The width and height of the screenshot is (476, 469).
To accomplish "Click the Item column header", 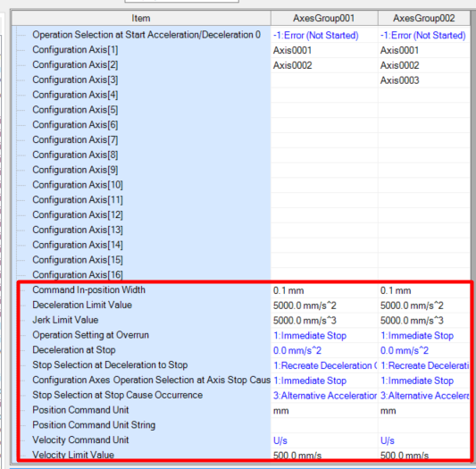I will (x=141, y=18).
